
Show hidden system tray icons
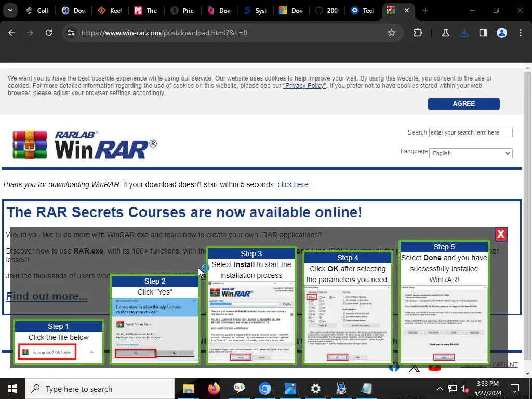coord(440,389)
